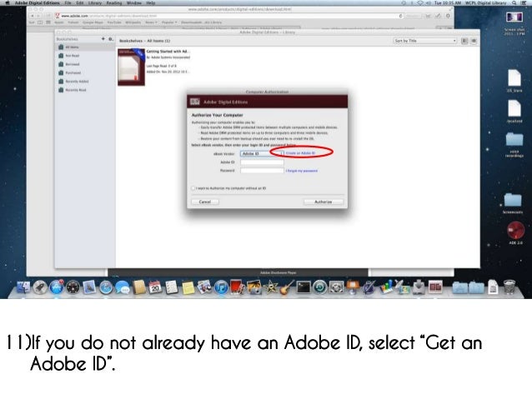Open iTunes from the Dock
This screenshot has width=532, height=399.
[x=221, y=288]
